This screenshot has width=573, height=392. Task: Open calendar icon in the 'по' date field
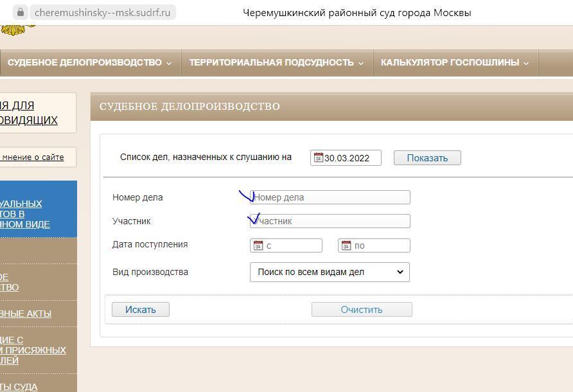point(346,245)
